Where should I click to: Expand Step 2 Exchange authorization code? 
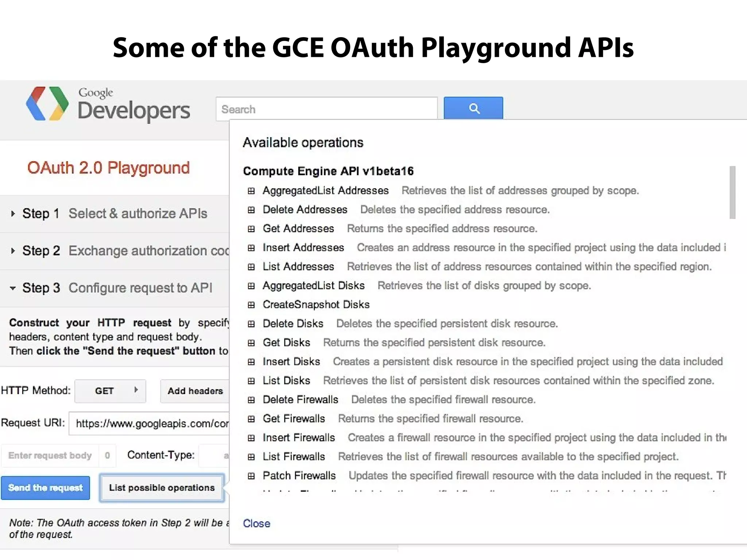coord(115,251)
